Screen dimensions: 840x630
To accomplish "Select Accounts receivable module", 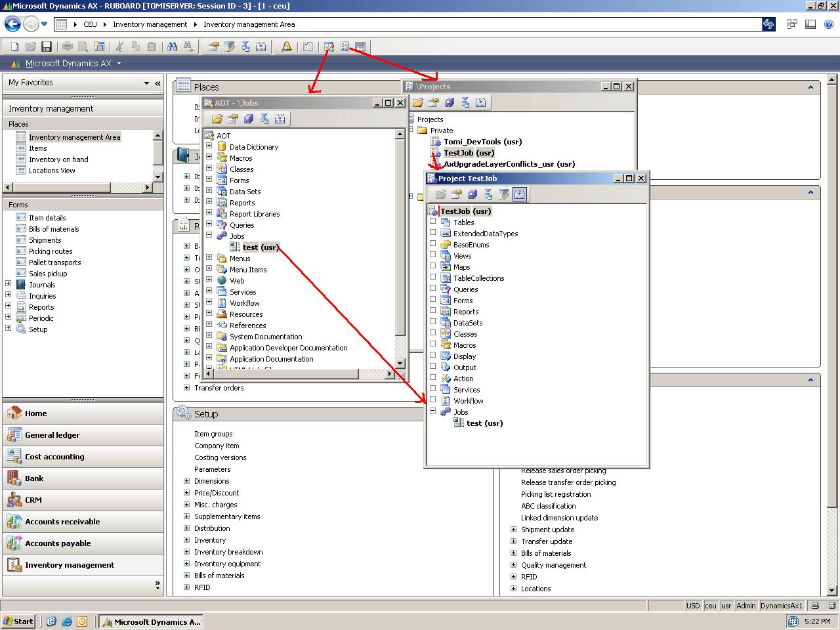I will pos(83,522).
